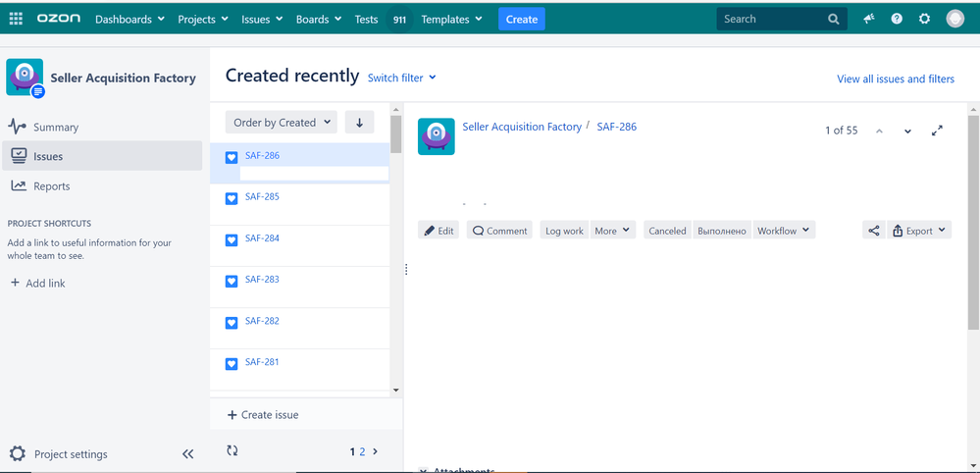The height and width of the screenshot is (473, 980).
Task: Go to previous issue with up chevron
Action: (x=879, y=131)
